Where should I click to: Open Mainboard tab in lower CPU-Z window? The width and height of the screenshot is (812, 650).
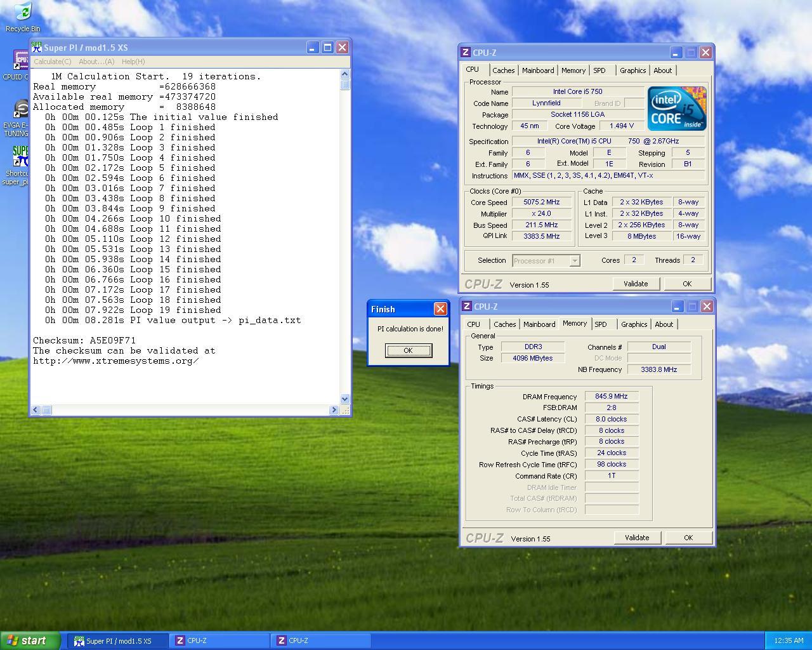coord(539,324)
